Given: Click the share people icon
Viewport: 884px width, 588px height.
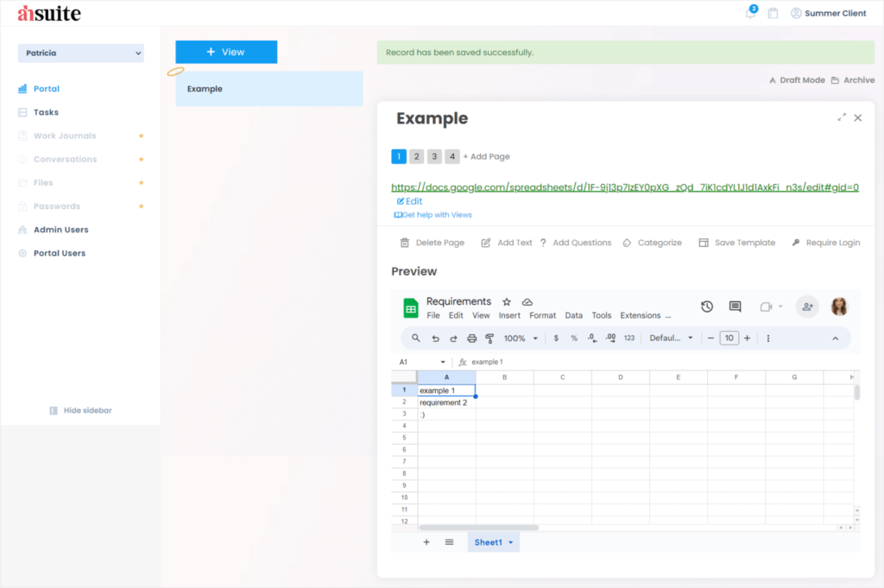Looking at the screenshot, I should point(807,307).
